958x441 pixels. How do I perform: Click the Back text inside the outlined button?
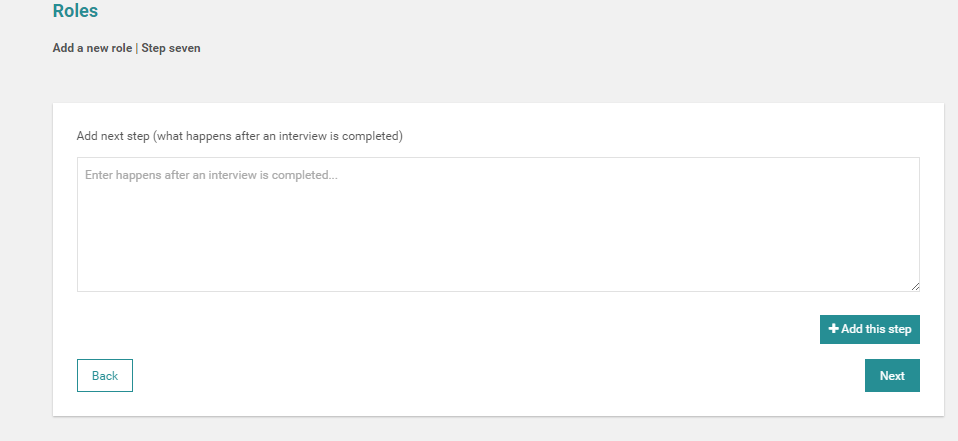pyautogui.click(x=105, y=376)
